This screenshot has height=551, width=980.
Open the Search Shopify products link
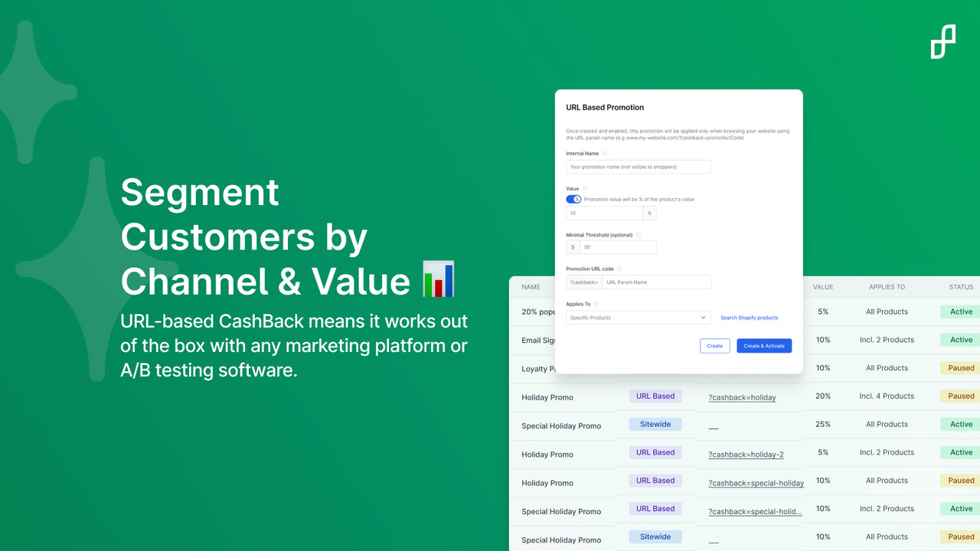pyautogui.click(x=749, y=317)
